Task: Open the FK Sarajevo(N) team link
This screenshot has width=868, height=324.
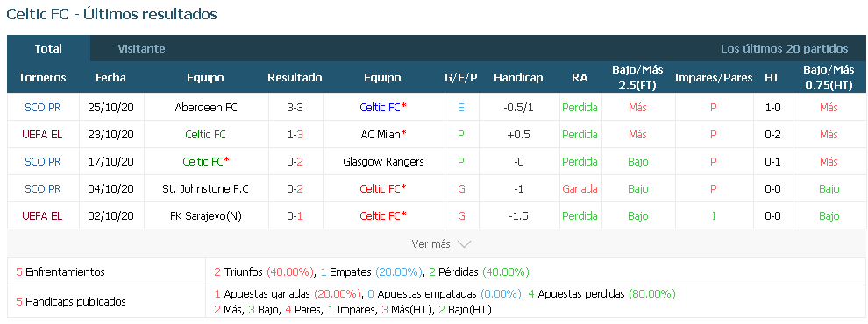Action: [205, 215]
